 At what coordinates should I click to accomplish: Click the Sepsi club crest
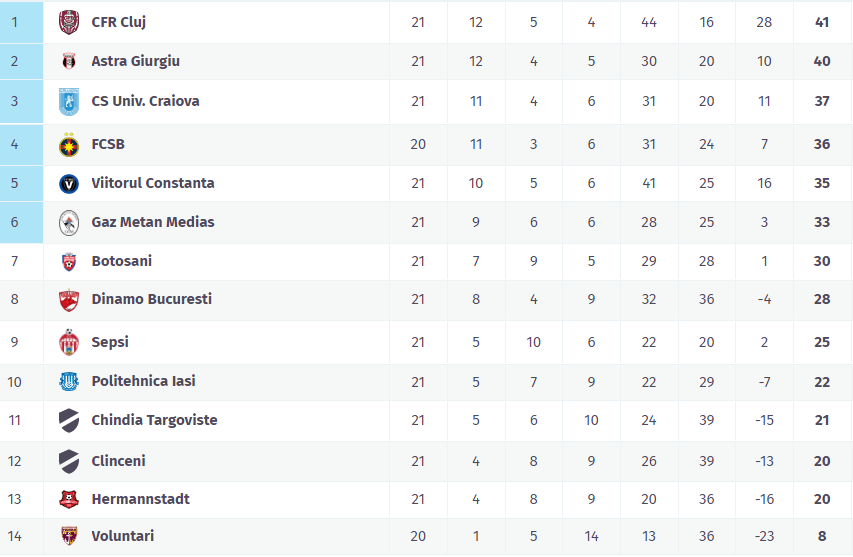[x=68, y=342]
